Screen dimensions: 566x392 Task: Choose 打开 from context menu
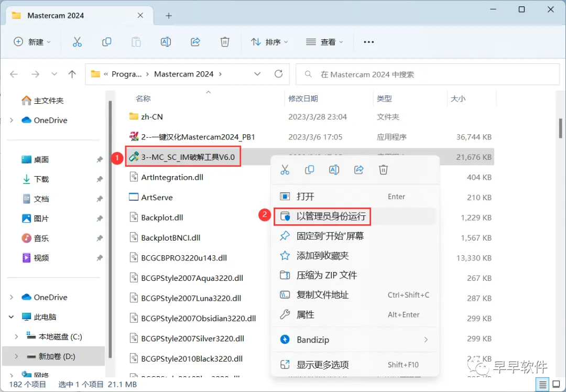click(x=355, y=197)
